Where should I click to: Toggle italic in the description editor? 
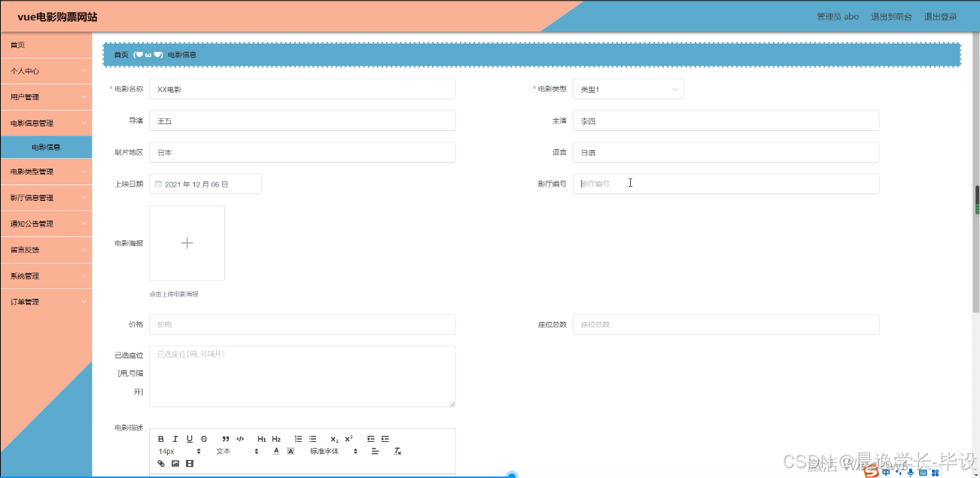[175, 439]
